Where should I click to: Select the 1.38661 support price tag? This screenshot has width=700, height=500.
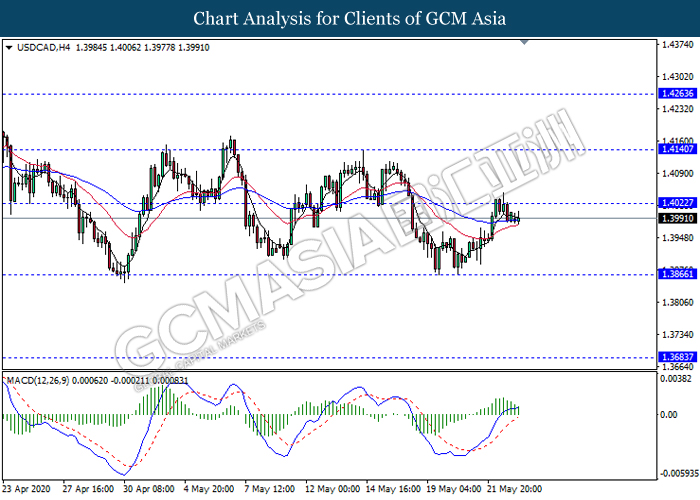pyautogui.click(x=673, y=274)
